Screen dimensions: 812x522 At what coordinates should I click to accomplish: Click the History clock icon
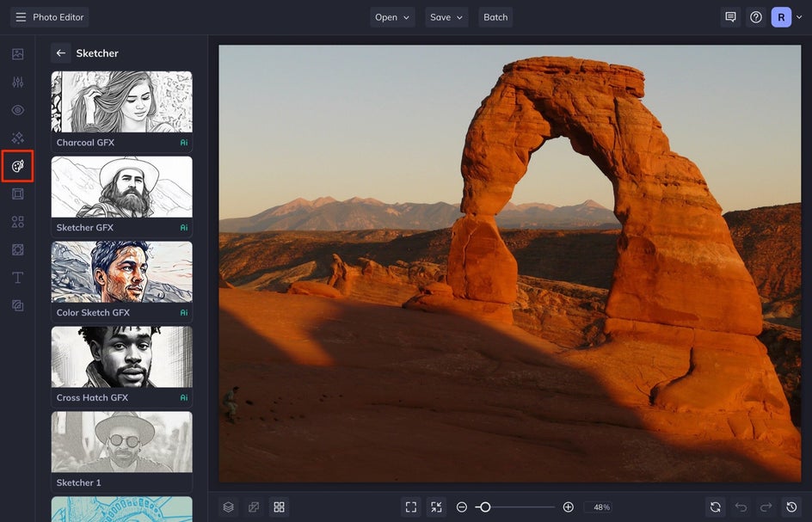(x=791, y=507)
